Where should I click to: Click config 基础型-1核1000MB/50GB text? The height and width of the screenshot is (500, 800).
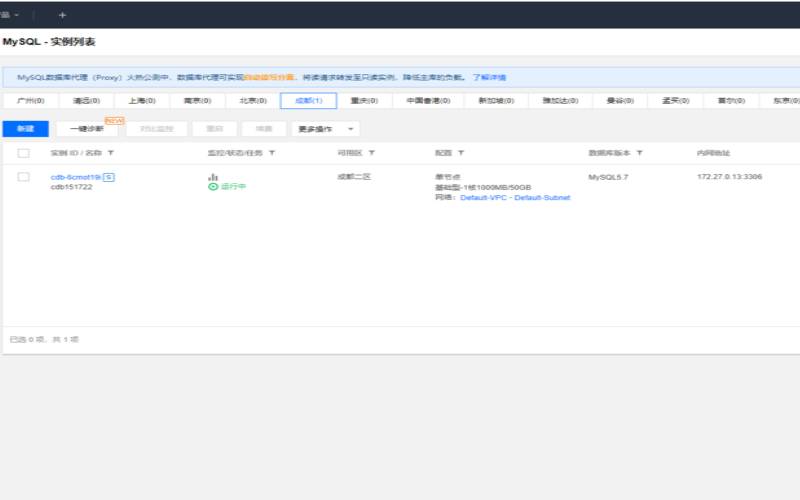click(483, 187)
